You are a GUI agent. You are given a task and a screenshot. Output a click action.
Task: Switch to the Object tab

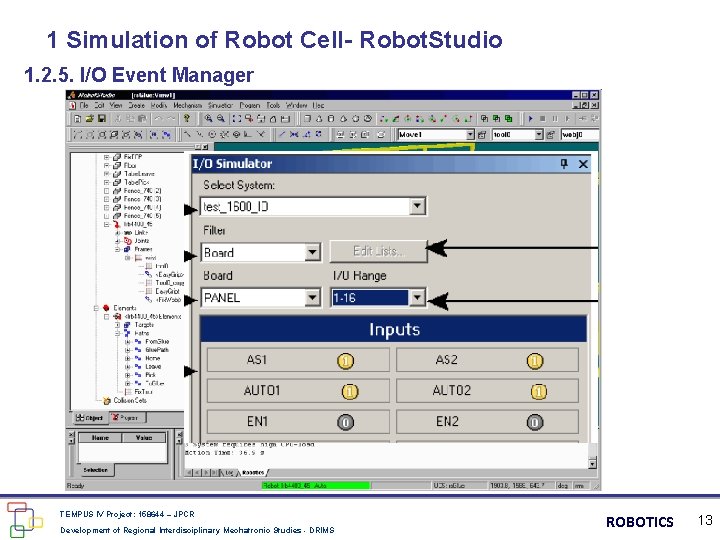pos(90,418)
